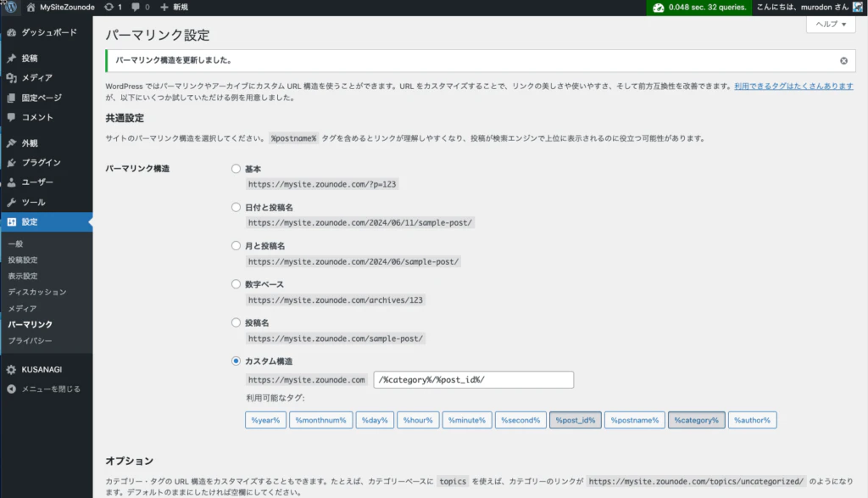Click the 投稿 pin icon
Image resolution: width=868 pixels, height=498 pixels.
click(12, 59)
